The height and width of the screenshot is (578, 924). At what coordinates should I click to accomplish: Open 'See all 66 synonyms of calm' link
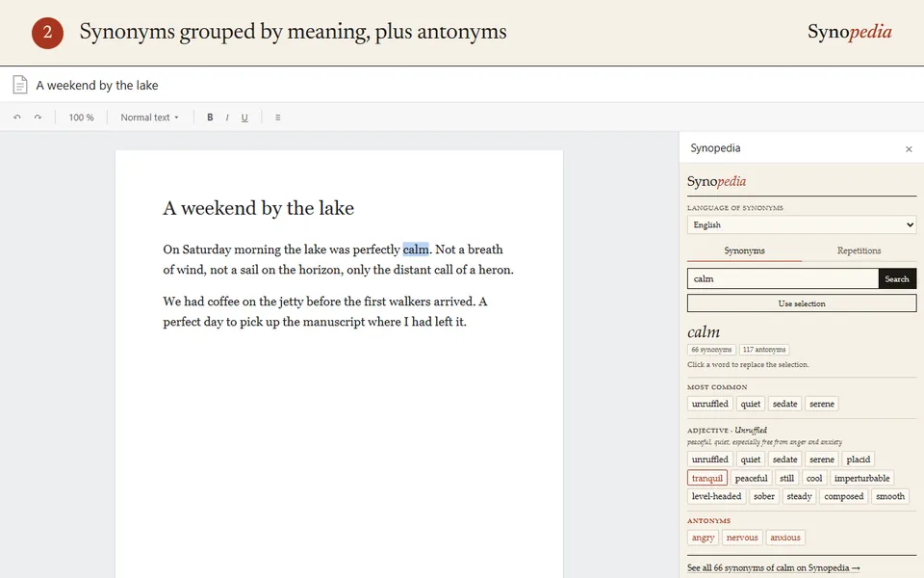coord(773,568)
